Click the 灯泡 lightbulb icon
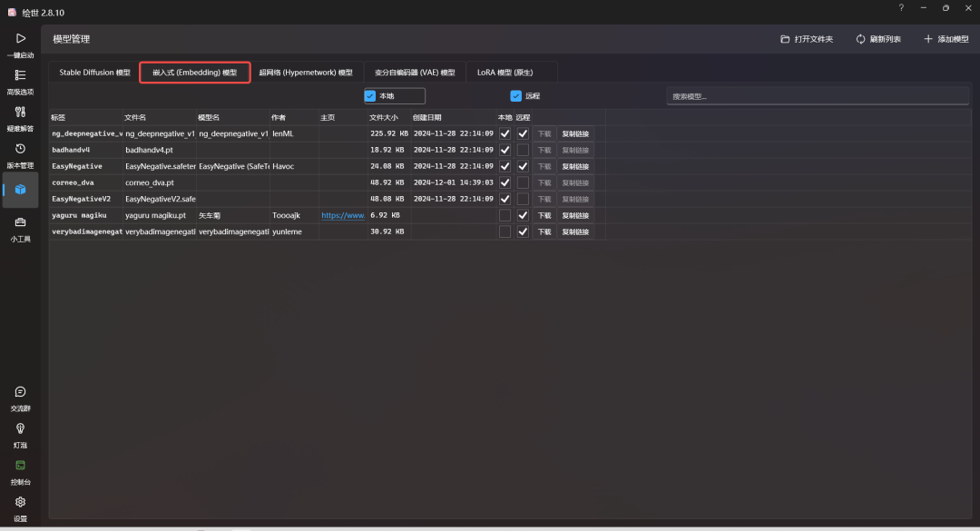The image size is (980, 531). coord(20,428)
